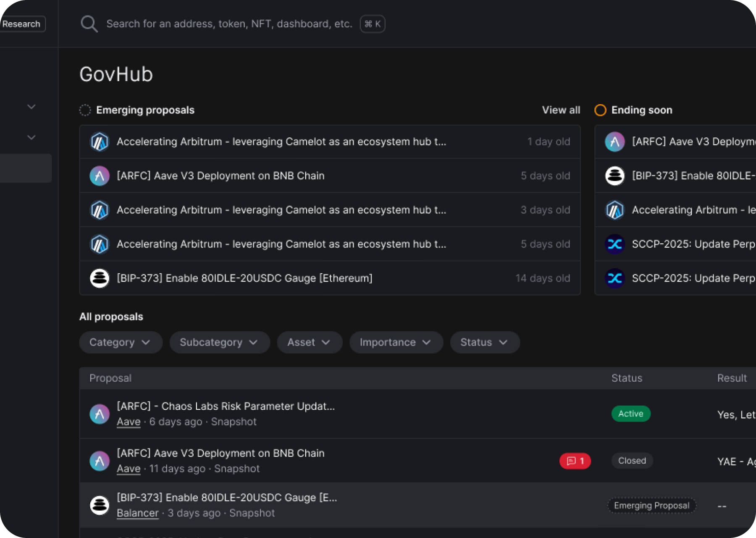Expand the Category filter
This screenshot has height=538, width=756.
pos(120,342)
